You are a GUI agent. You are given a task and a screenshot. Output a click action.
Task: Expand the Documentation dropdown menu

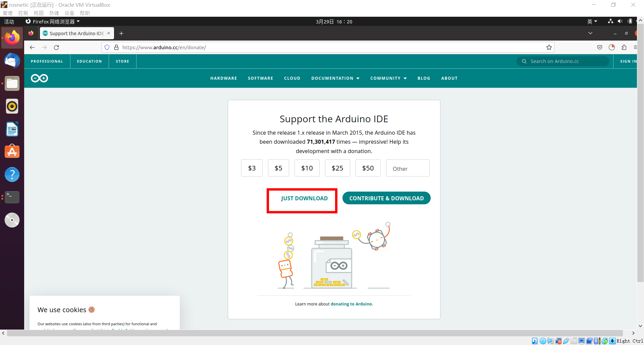pyautogui.click(x=335, y=78)
